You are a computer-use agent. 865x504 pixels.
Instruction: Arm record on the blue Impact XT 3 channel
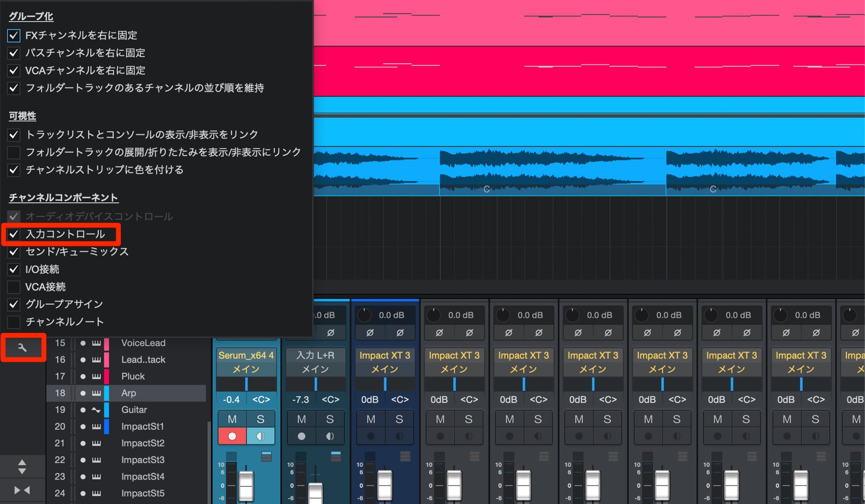[371, 436]
